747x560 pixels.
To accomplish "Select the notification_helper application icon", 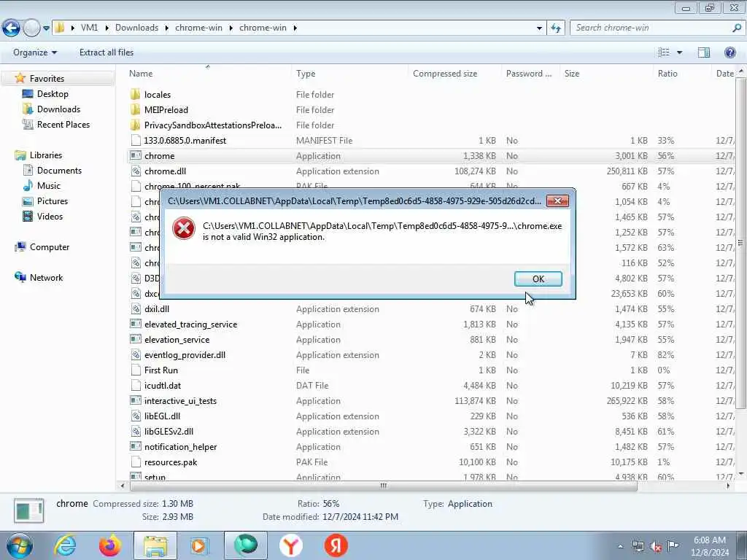I will (135, 447).
